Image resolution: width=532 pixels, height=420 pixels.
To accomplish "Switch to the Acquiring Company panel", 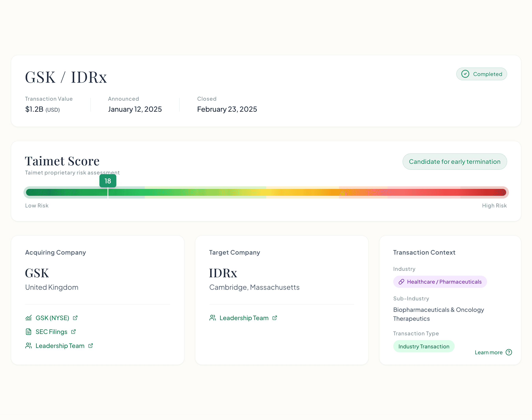I will (55, 252).
